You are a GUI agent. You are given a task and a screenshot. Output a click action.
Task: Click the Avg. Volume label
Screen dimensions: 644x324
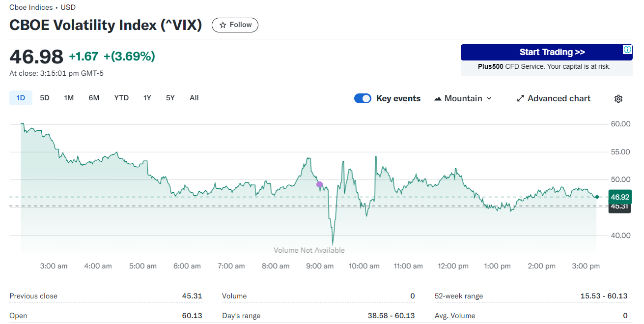click(x=455, y=316)
